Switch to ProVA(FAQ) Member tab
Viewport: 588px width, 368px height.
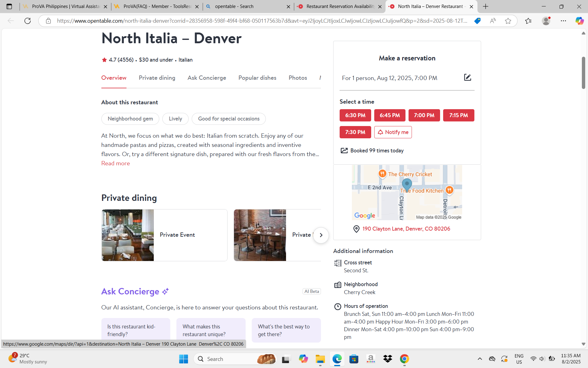(x=157, y=6)
